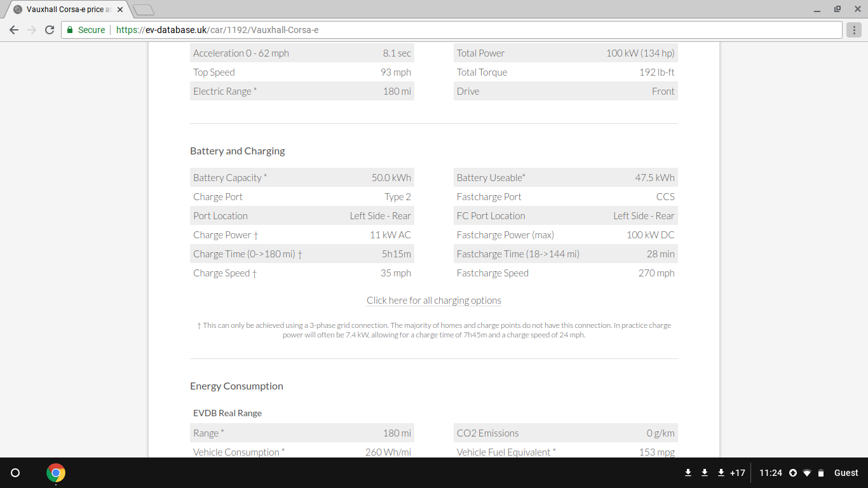Click the 11 kW AC charge power value
Viewport: 868px width, 488px height.
coord(391,235)
